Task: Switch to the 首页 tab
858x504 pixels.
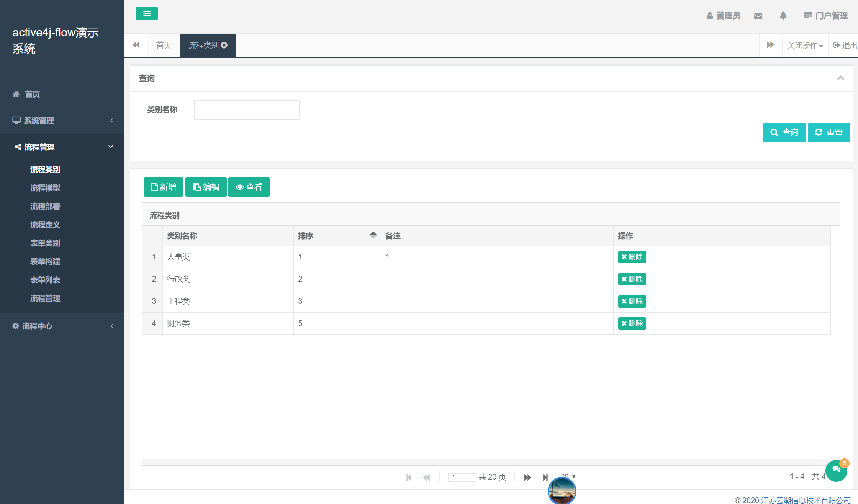Action: point(164,45)
